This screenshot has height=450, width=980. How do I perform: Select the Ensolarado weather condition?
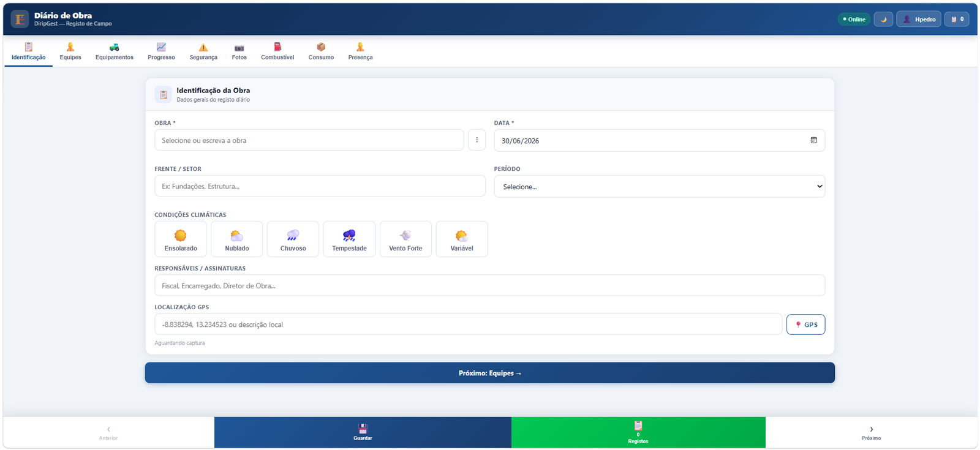click(181, 239)
